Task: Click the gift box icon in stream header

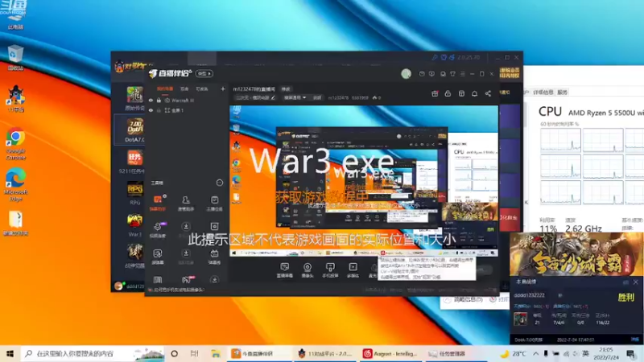Action: click(x=435, y=93)
